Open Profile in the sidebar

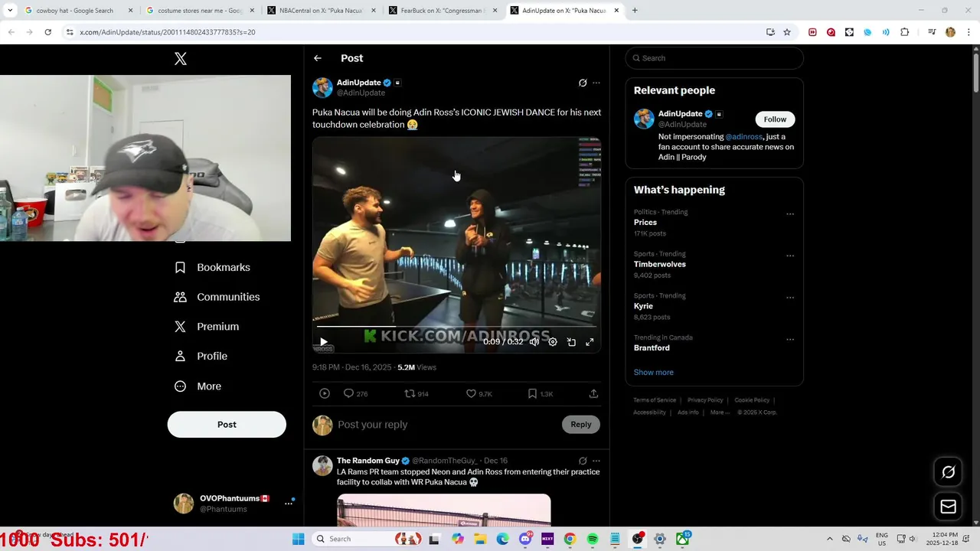coord(201,356)
